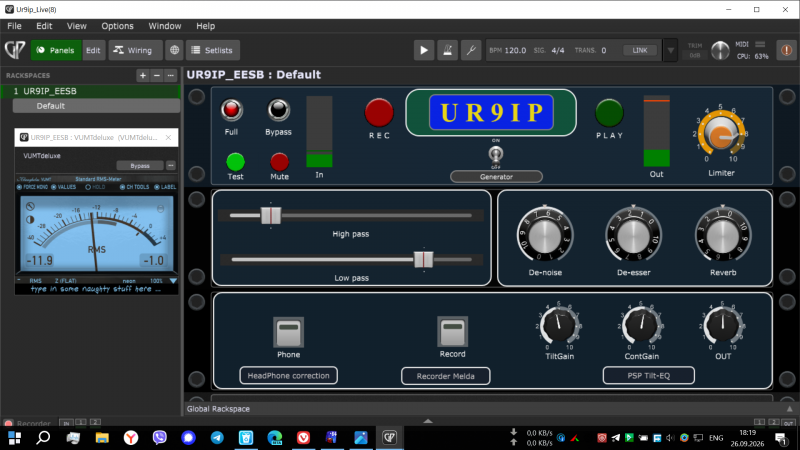Switch to Wiring view

(x=135, y=50)
